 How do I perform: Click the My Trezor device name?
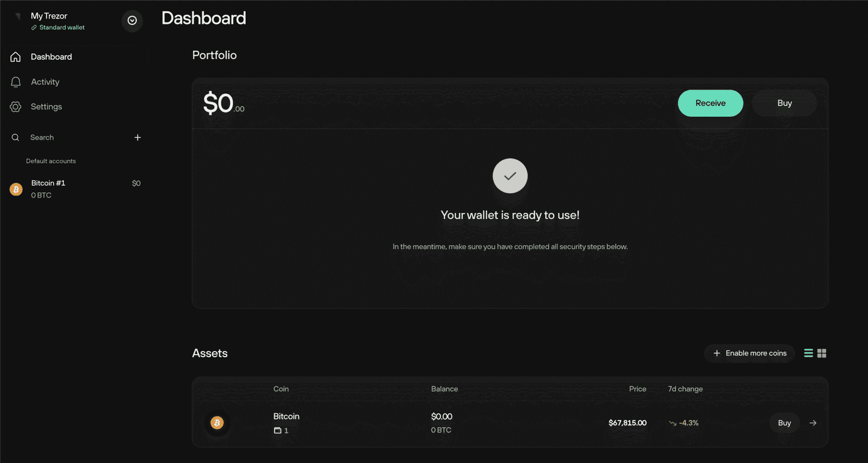pyautogui.click(x=49, y=16)
